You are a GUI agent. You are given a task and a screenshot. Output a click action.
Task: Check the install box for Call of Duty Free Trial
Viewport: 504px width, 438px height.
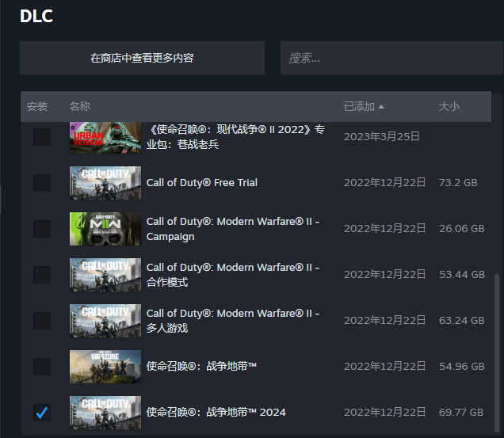pyautogui.click(x=42, y=183)
